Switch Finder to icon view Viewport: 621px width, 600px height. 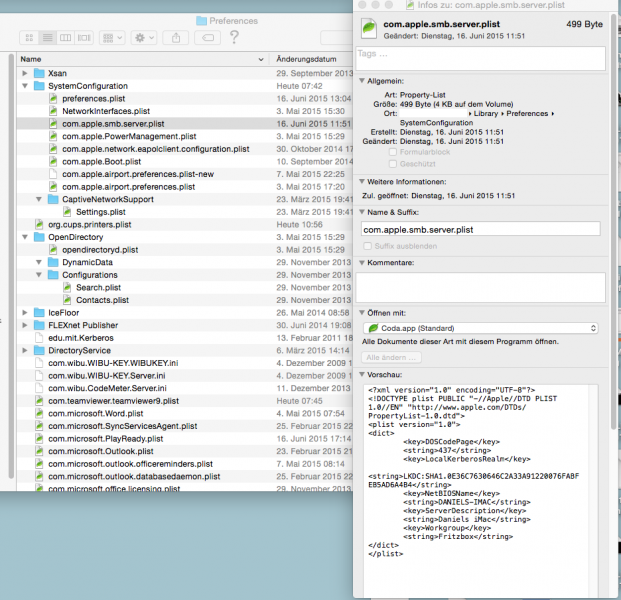(29, 38)
